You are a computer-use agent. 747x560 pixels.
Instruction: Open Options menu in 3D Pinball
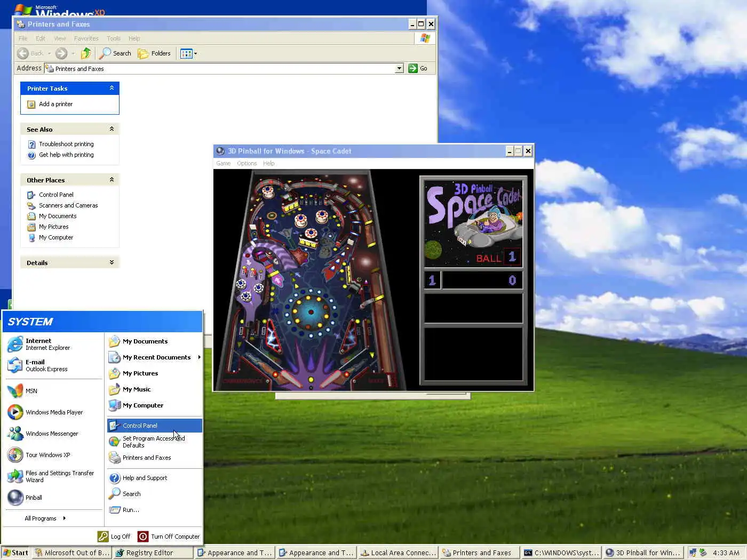(x=247, y=163)
